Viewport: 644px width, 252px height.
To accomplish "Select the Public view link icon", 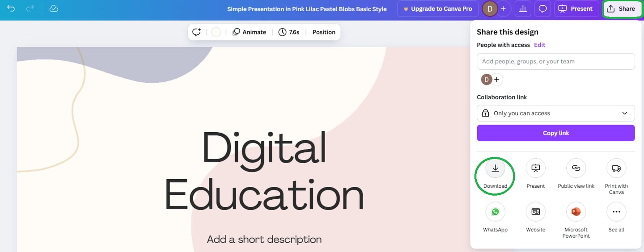I will (x=576, y=168).
